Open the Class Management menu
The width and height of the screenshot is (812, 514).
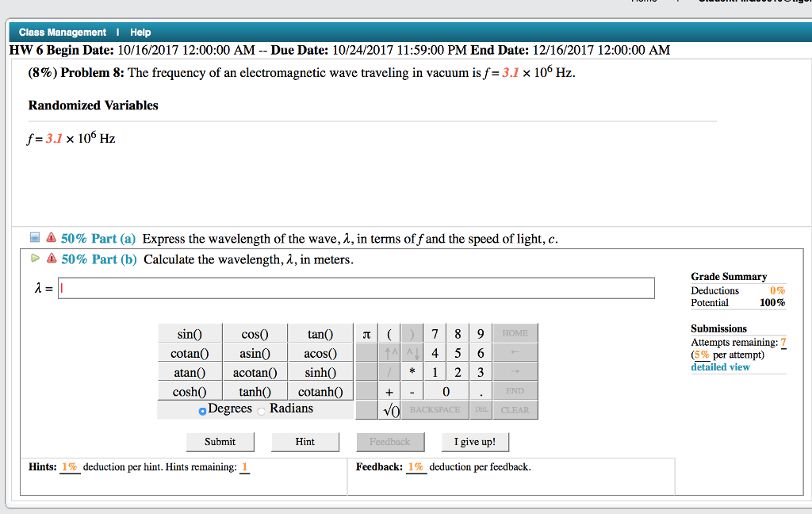click(x=62, y=33)
